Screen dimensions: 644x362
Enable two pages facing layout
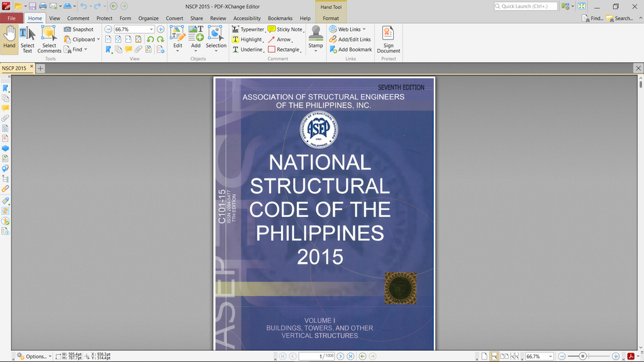(504, 356)
